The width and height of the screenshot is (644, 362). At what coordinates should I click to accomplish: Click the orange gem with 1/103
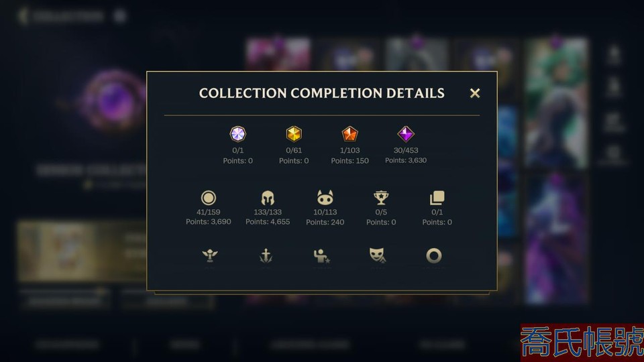pyautogui.click(x=350, y=134)
